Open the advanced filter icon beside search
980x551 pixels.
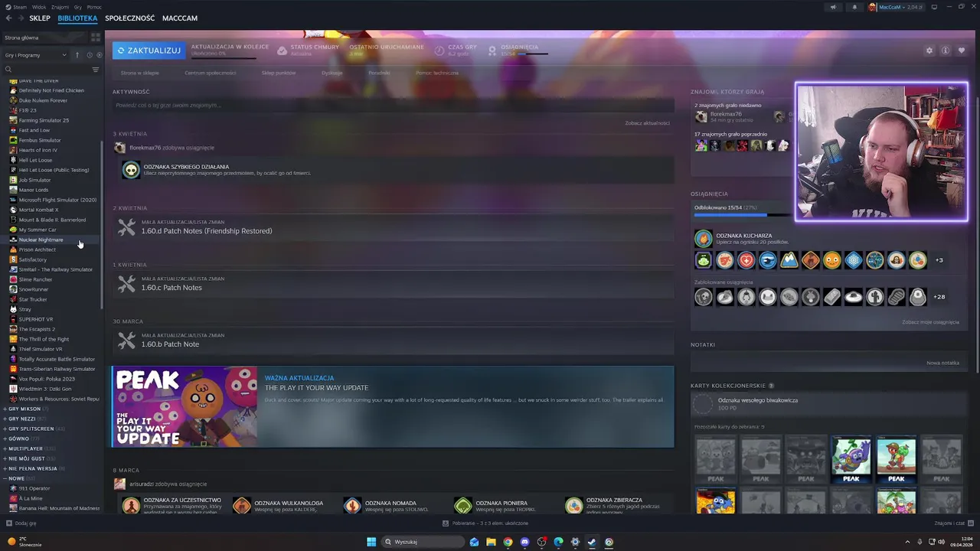click(x=96, y=70)
